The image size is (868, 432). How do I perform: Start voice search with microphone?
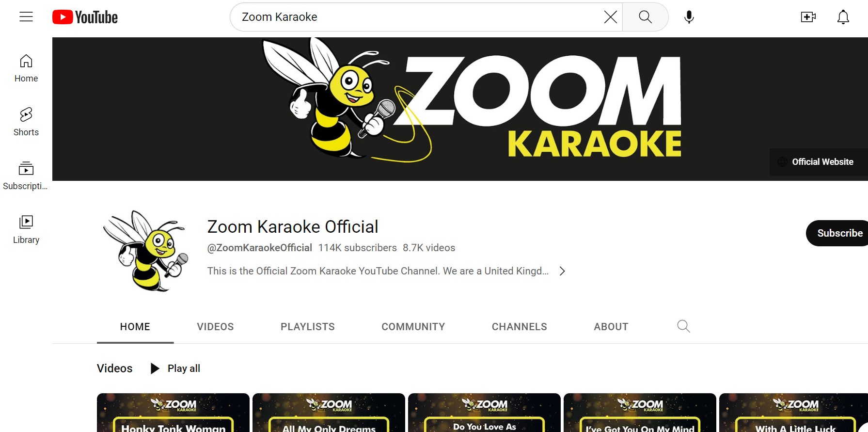coord(689,17)
